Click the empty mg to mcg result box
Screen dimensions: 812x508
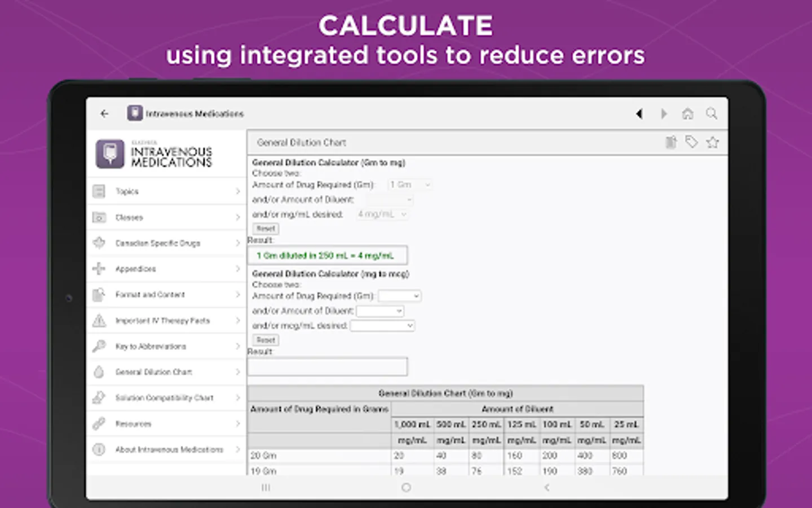(328, 366)
